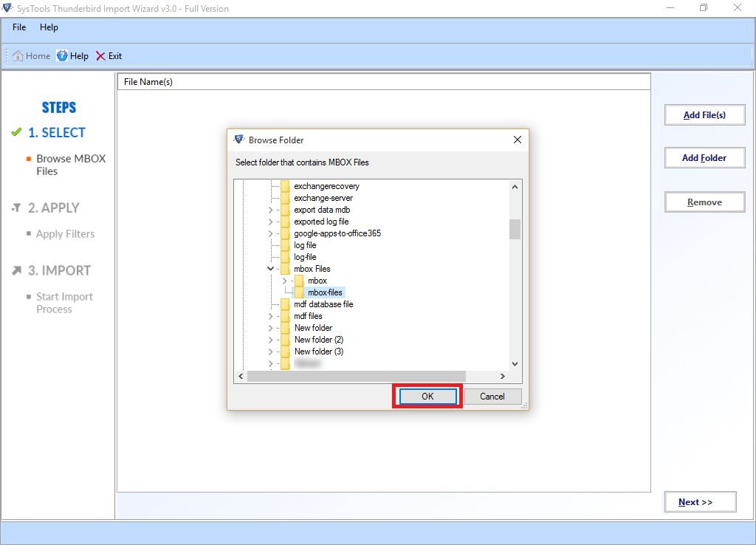Click the exchangerecovery folder icon

pos(286,186)
